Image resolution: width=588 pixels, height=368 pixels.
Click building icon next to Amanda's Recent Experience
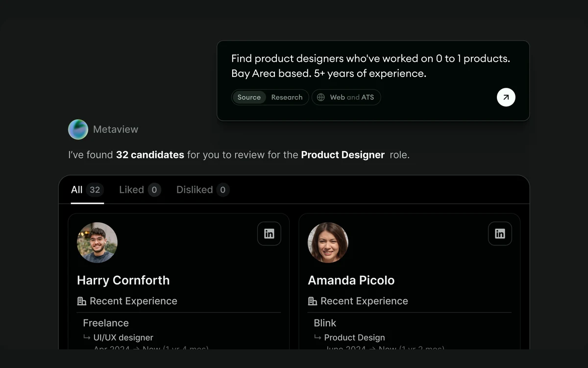click(313, 301)
